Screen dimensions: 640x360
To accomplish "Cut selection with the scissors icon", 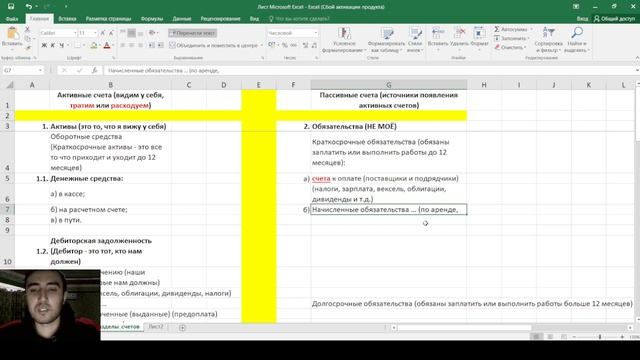I will [x=27, y=29].
